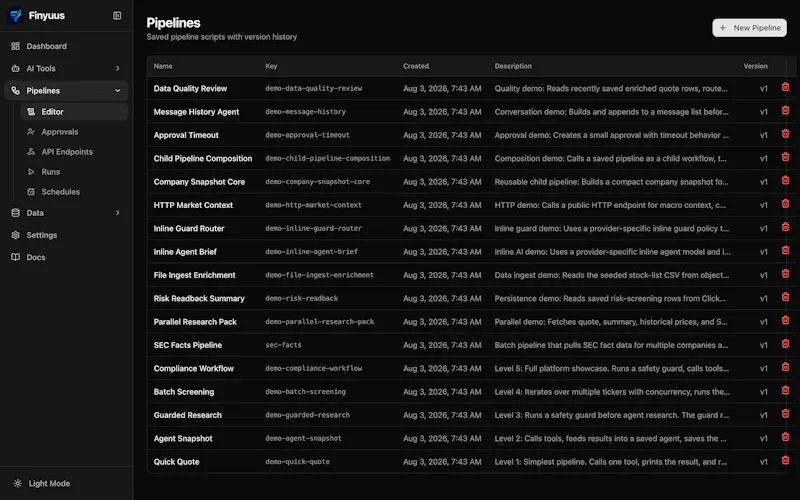Delete the Quick Quote pipeline

785,461
